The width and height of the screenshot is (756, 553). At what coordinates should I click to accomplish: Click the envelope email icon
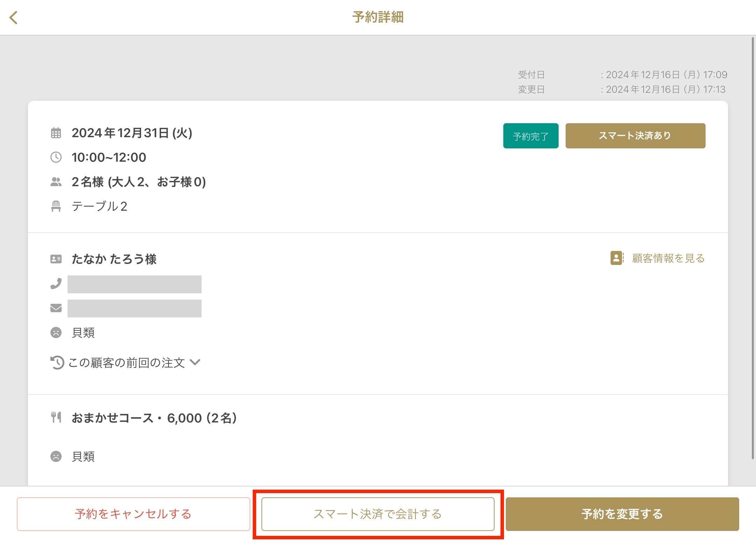tap(56, 308)
